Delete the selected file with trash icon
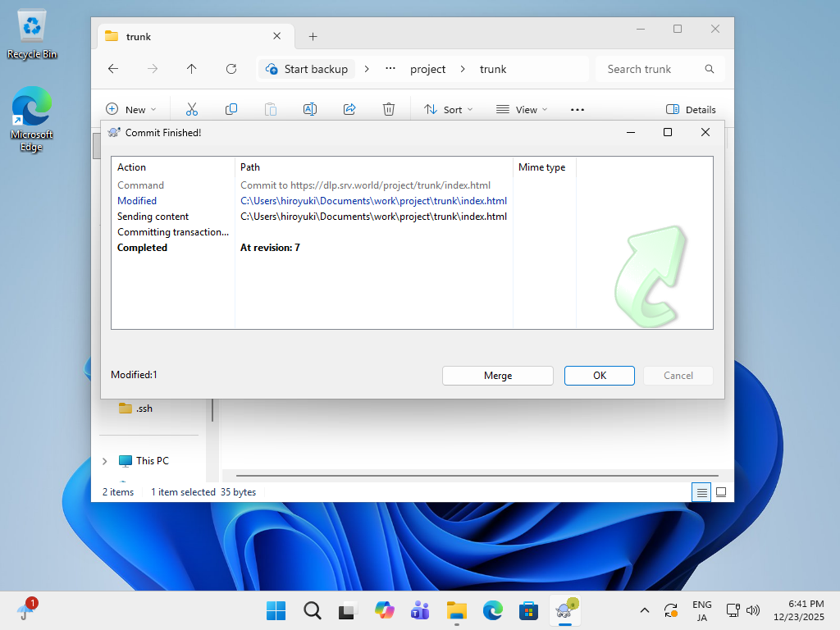 (x=389, y=108)
